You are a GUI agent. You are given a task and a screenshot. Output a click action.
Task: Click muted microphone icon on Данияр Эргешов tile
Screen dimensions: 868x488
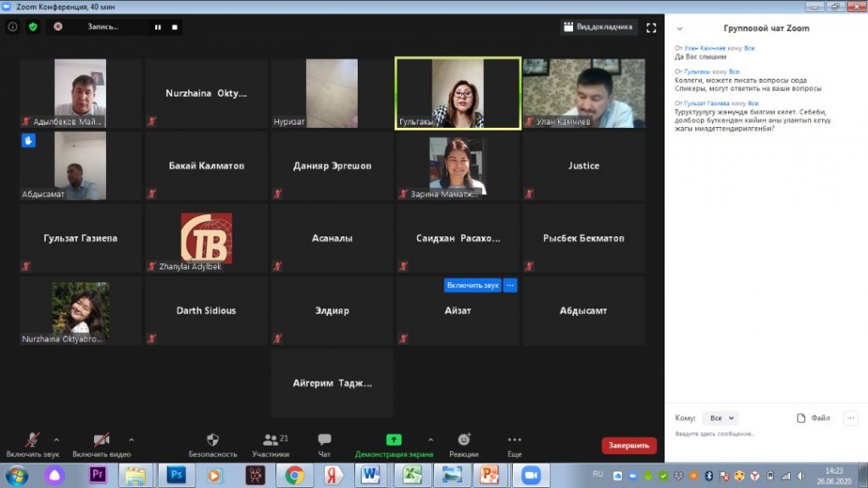coord(277,194)
